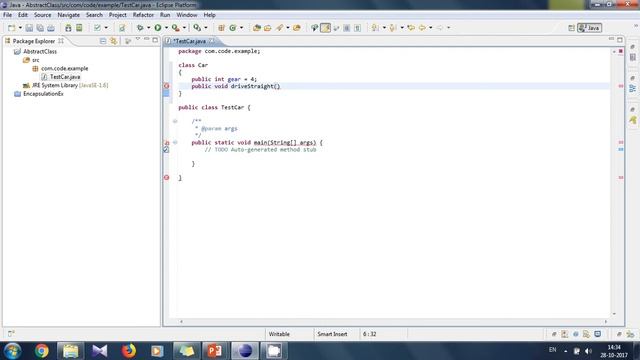Click the green Run button icon
This screenshot has width=640, height=360.
click(158, 28)
